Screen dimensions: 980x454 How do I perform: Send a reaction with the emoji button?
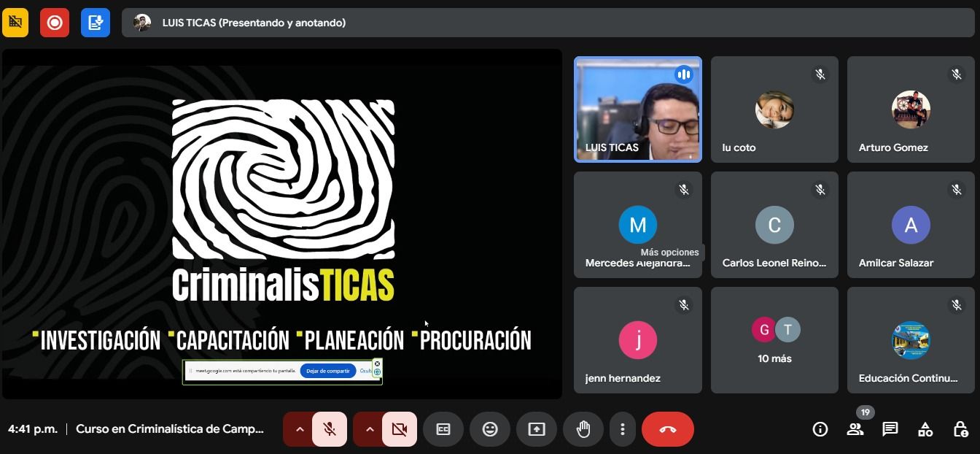(x=490, y=429)
